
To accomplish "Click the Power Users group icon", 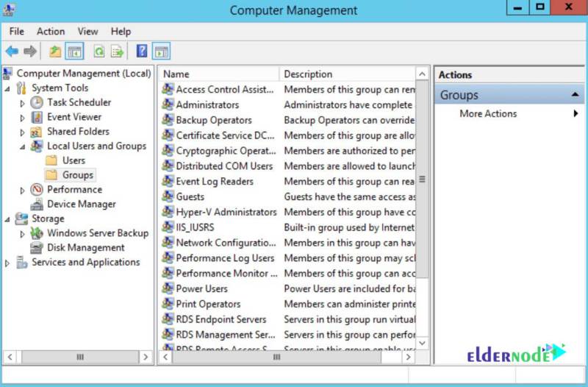I will pos(168,288).
